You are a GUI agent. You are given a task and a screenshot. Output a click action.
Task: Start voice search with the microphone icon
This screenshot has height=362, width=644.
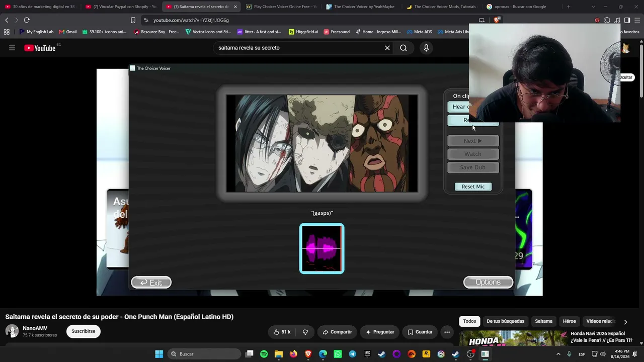(426, 48)
